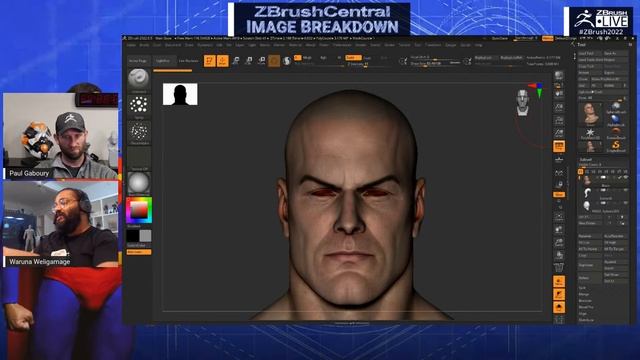Expand the Merge section in Subtool
640x360 pixels.
(584, 294)
